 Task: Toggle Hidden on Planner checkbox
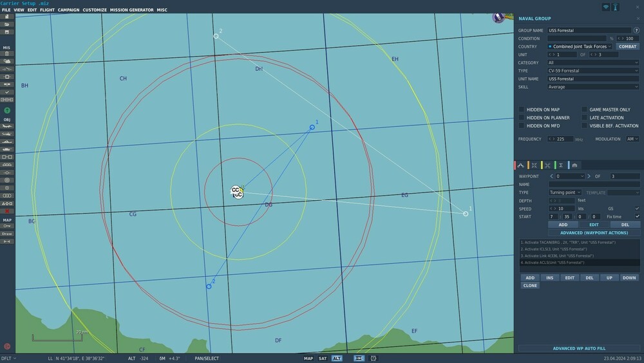click(x=521, y=117)
